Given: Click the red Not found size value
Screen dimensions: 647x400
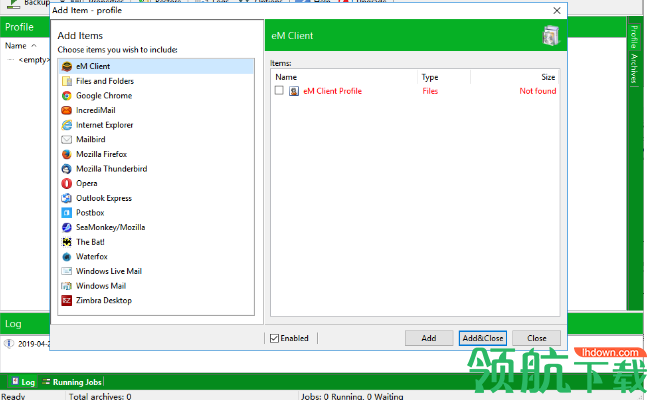Looking at the screenshot, I should click(x=538, y=91).
